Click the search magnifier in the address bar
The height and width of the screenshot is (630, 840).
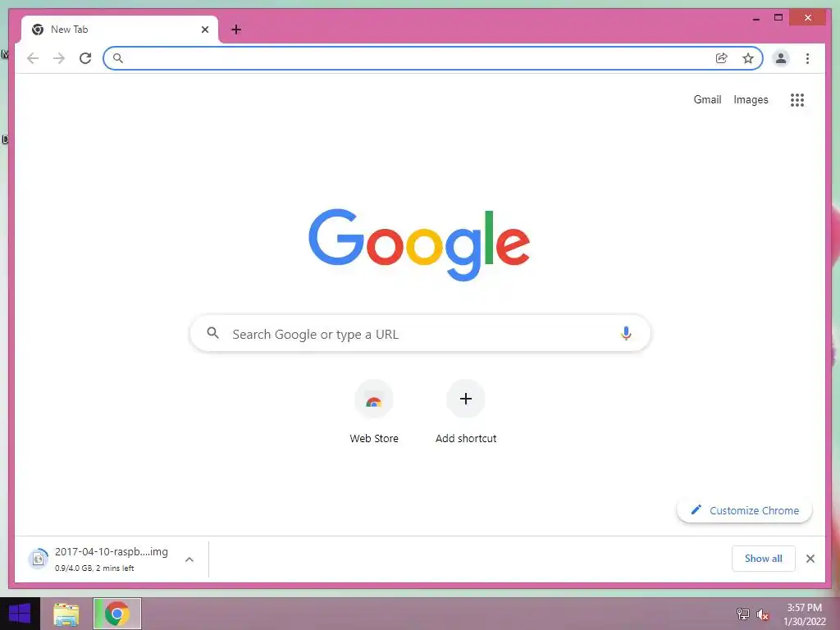(x=118, y=58)
